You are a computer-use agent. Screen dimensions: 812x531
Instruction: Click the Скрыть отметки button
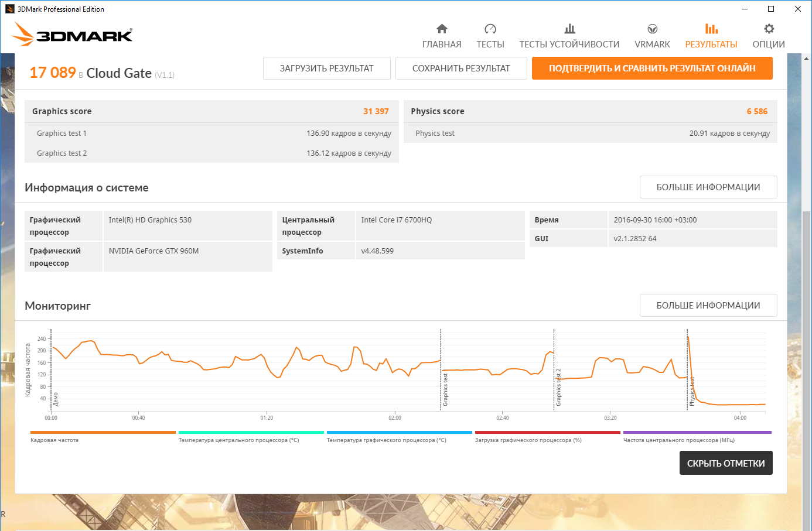click(726, 463)
